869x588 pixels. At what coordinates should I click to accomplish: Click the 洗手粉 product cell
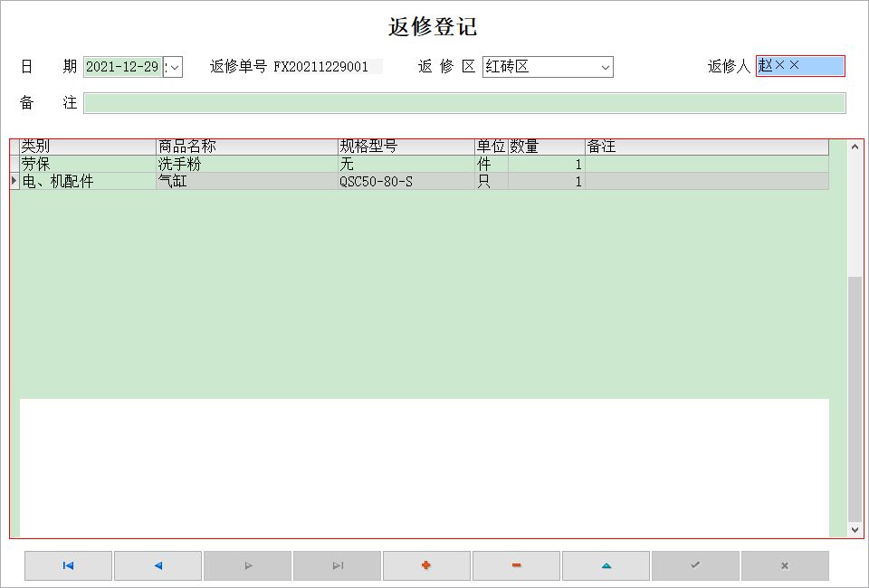247,164
